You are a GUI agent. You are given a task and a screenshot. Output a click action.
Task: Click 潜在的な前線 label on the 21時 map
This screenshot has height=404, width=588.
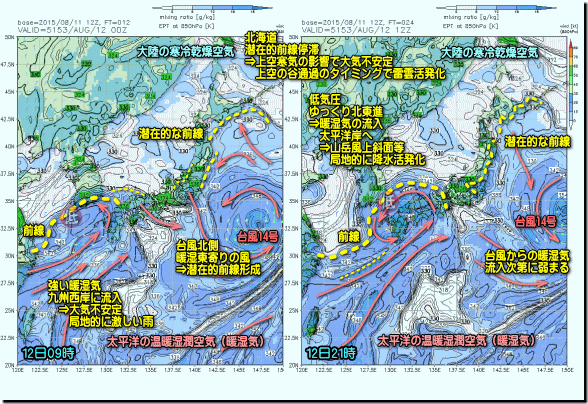(537, 141)
